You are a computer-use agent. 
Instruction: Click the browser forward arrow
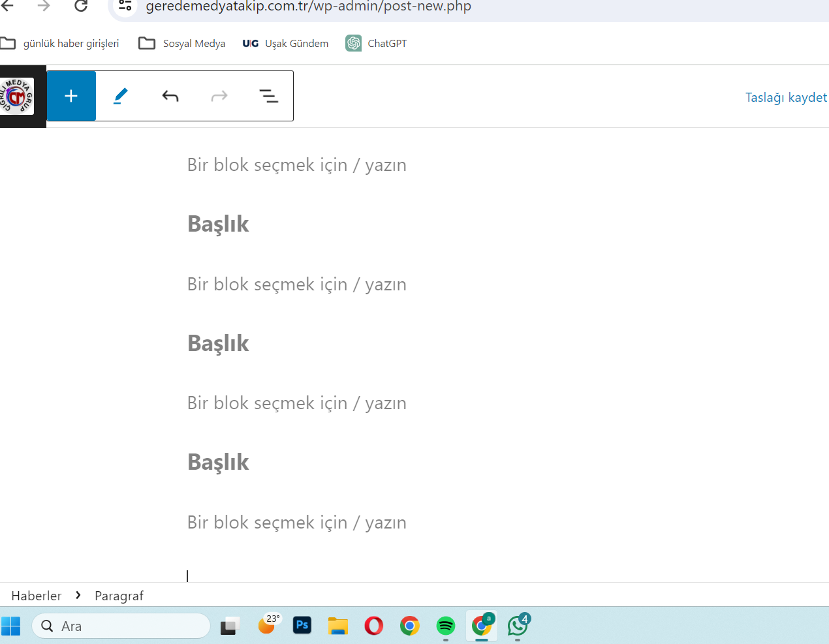pyautogui.click(x=44, y=7)
